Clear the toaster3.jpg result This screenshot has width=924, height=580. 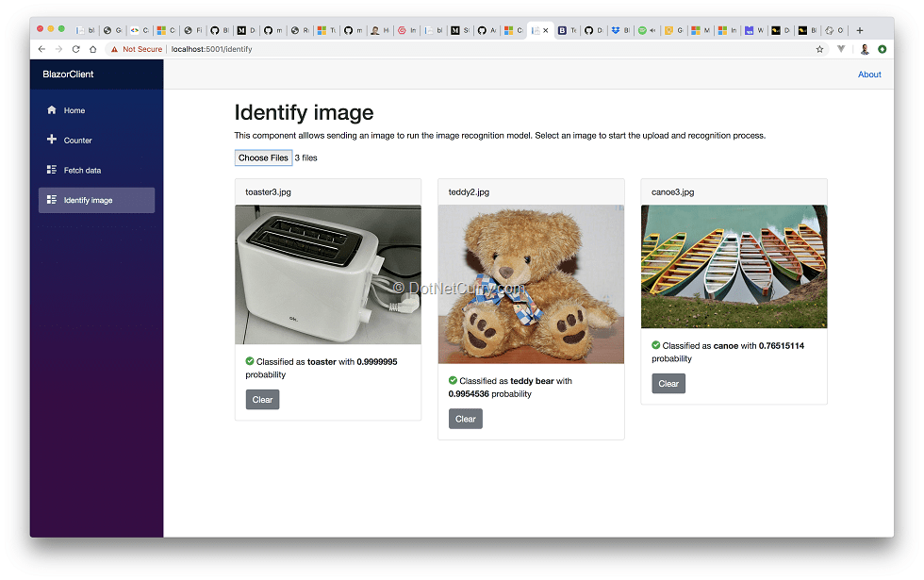(x=262, y=400)
